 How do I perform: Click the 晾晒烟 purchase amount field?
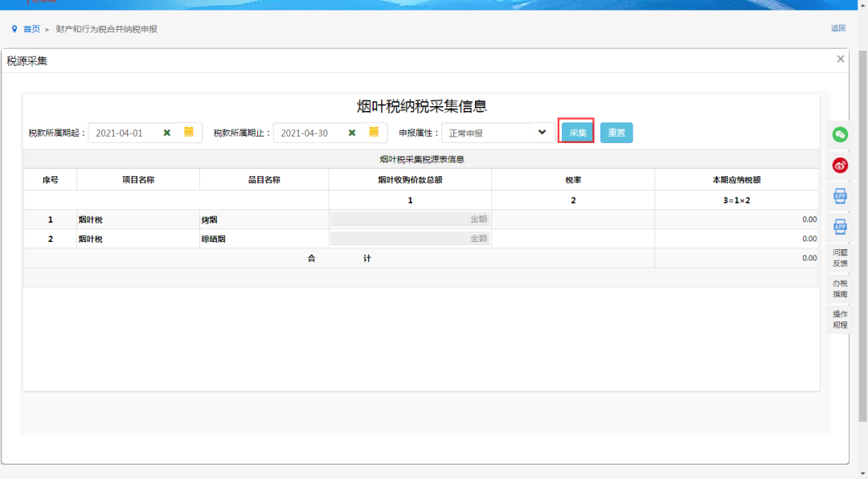410,239
